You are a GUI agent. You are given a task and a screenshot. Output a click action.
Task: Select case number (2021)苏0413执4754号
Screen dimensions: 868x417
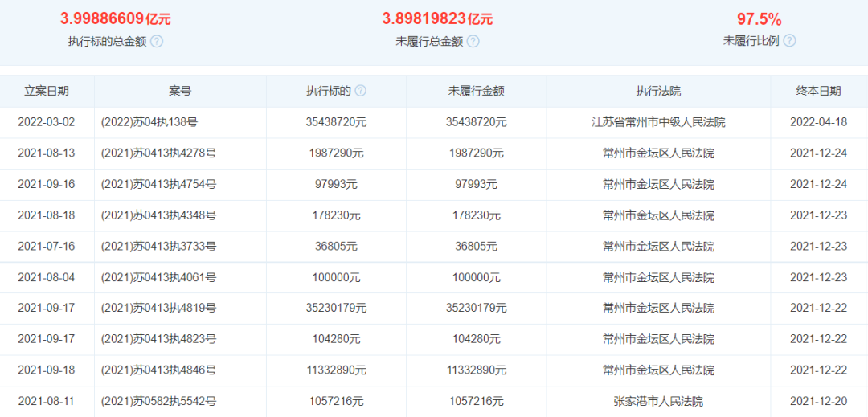pos(158,184)
